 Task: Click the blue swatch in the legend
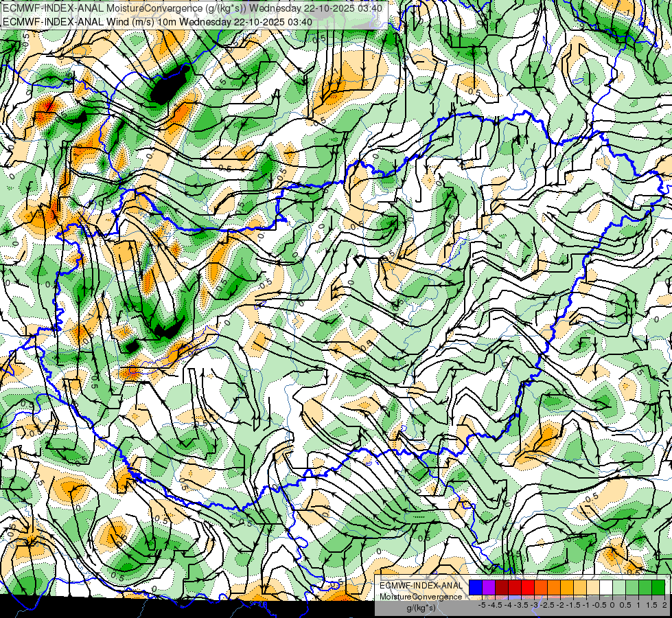[x=476, y=587]
